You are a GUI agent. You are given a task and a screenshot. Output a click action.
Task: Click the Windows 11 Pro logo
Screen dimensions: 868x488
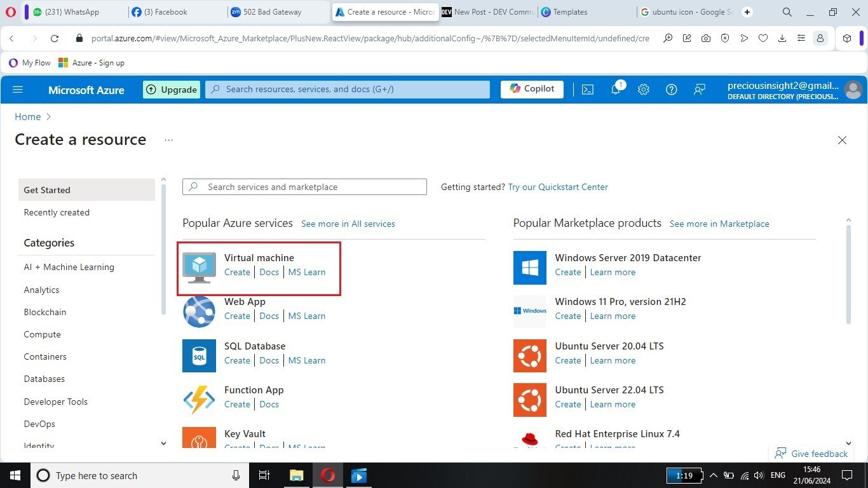(x=530, y=311)
